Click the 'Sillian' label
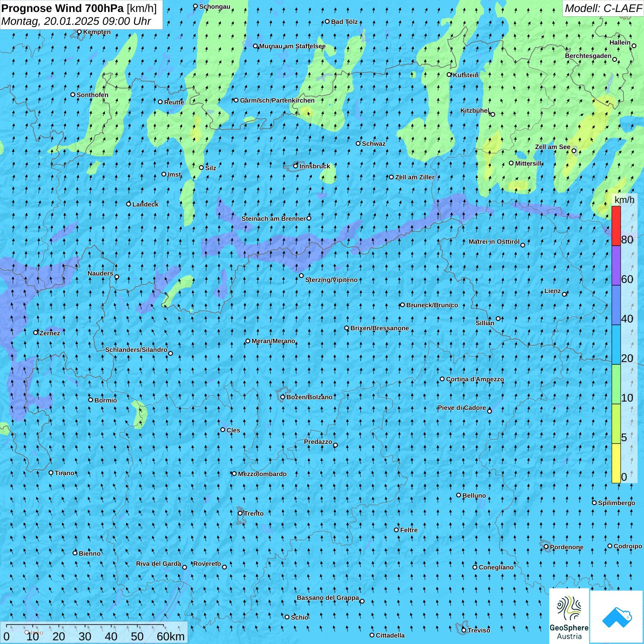Screen dimensions: 644x644 click(485, 323)
